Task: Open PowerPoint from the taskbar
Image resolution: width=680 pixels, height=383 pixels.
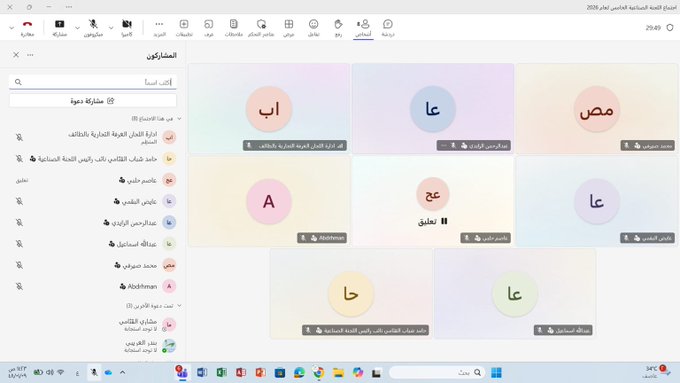Action: pyautogui.click(x=260, y=372)
